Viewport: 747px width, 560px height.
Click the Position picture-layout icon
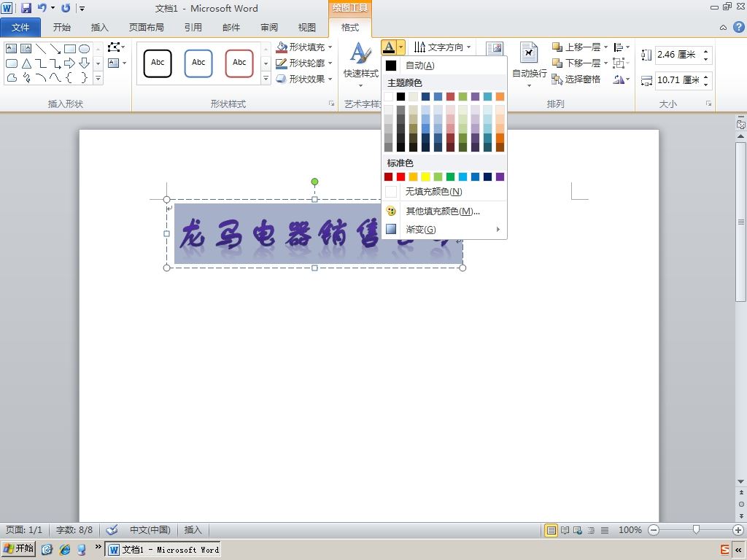pos(495,48)
